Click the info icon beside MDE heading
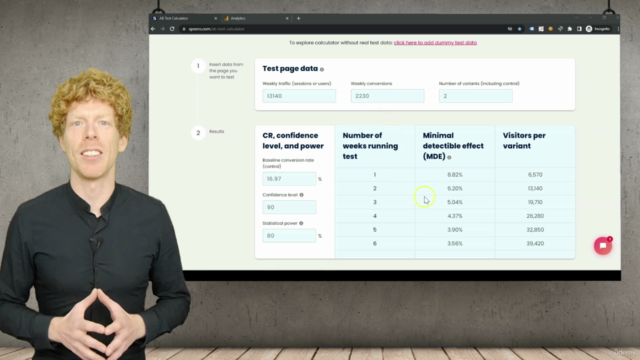This screenshot has width=640, height=360. tap(449, 157)
